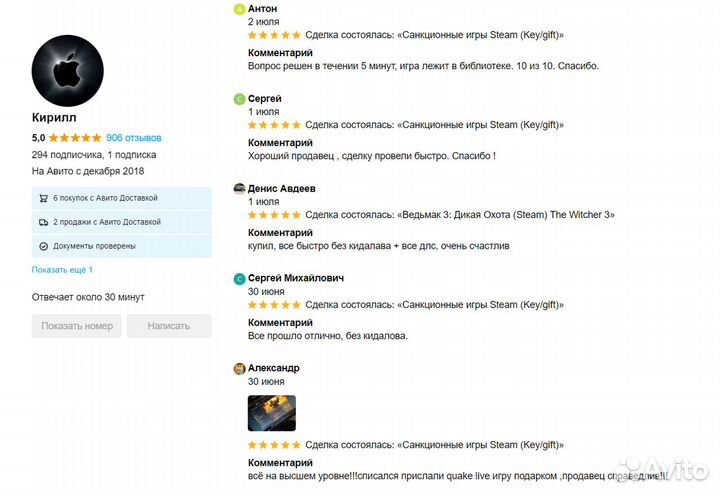Screen dimensions: 720x495
Task: Click Сергей Михайлович's teal avatar icon
Action: pyautogui.click(x=239, y=279)
